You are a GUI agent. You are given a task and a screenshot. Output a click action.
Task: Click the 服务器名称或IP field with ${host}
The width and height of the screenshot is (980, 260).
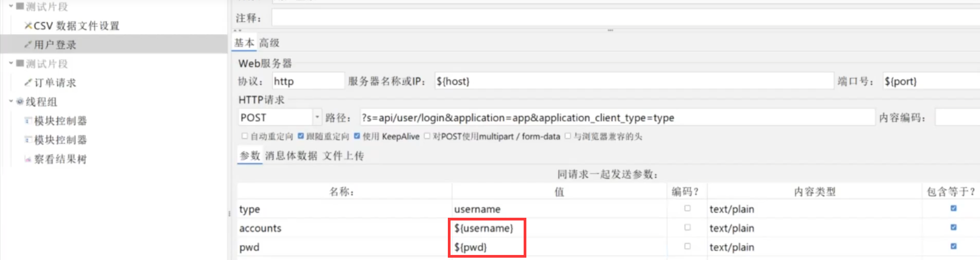[634, 81]
